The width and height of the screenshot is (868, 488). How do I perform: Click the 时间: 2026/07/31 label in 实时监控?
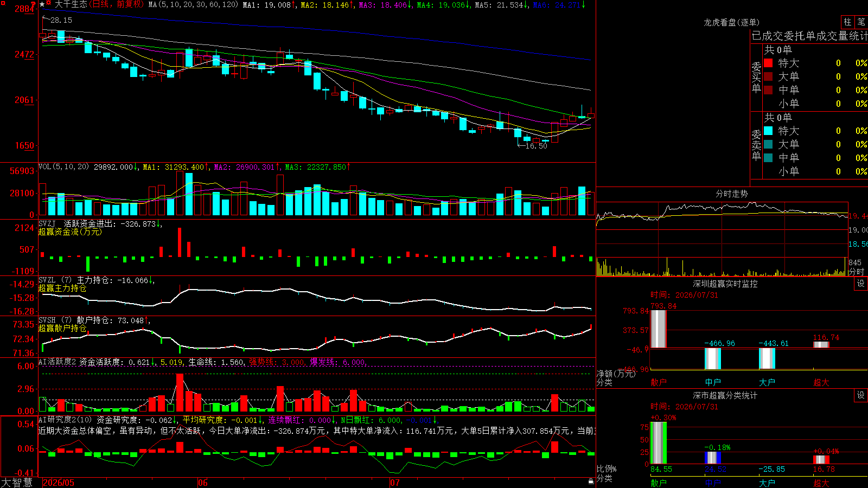click(684, 295)
